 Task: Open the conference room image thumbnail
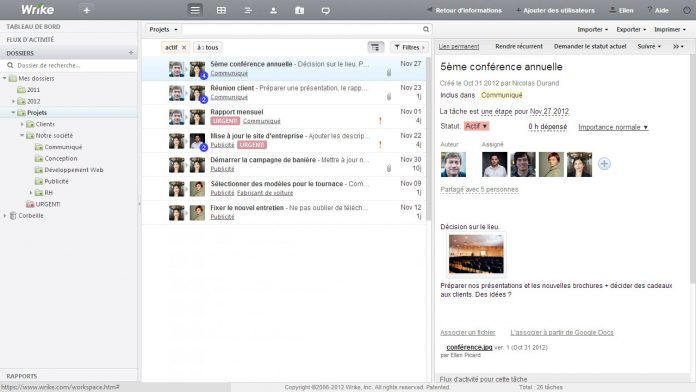pos(476,253)
